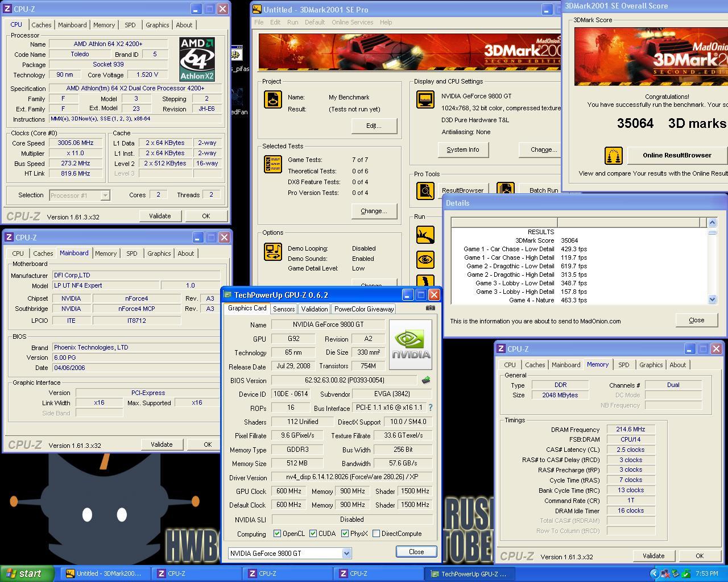Click the GPU-Z title bar icon

pos(228,294)
